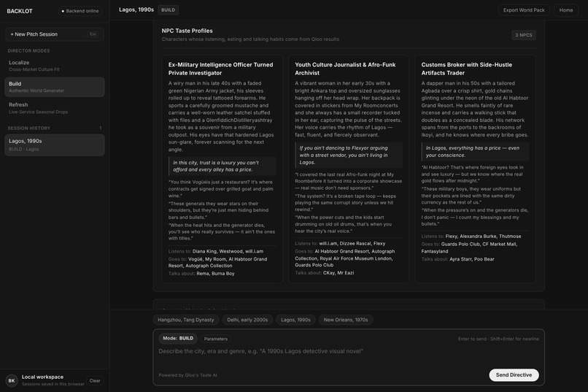Click "You think Vogüé is just a restaurant" dialogue line

coord(221,188)
